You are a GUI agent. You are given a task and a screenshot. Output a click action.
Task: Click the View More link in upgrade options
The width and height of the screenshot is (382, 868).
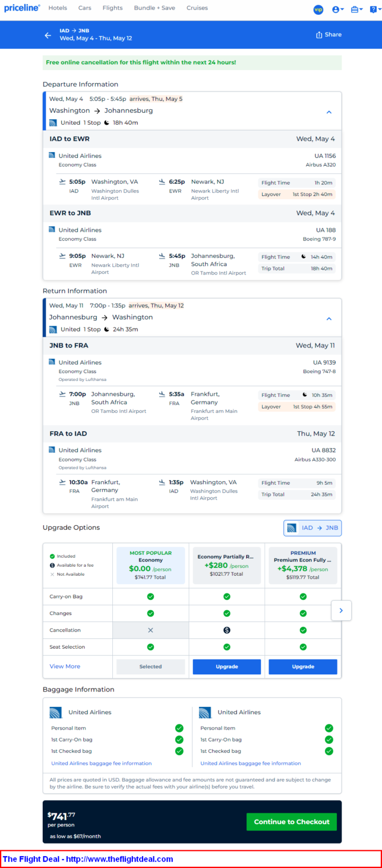click(x=65, y=666)
